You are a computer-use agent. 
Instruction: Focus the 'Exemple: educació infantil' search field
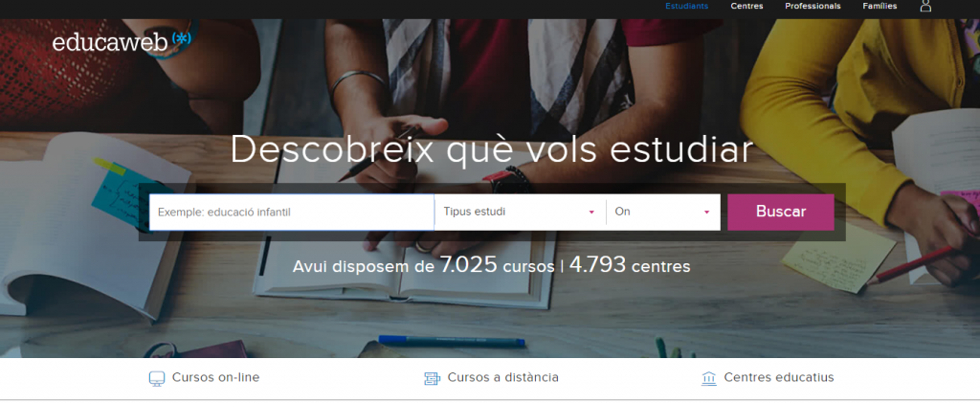pyautogui.click(x=292, y=212)
